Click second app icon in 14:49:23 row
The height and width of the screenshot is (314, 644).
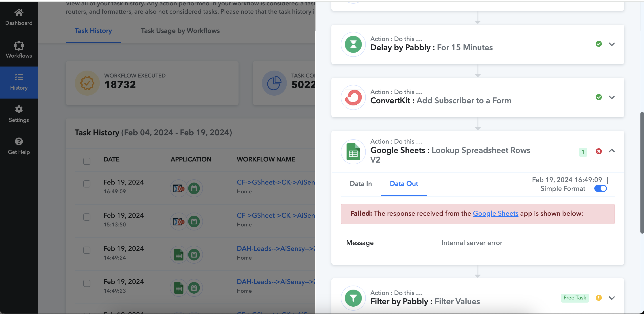click(x=194, y=288)
